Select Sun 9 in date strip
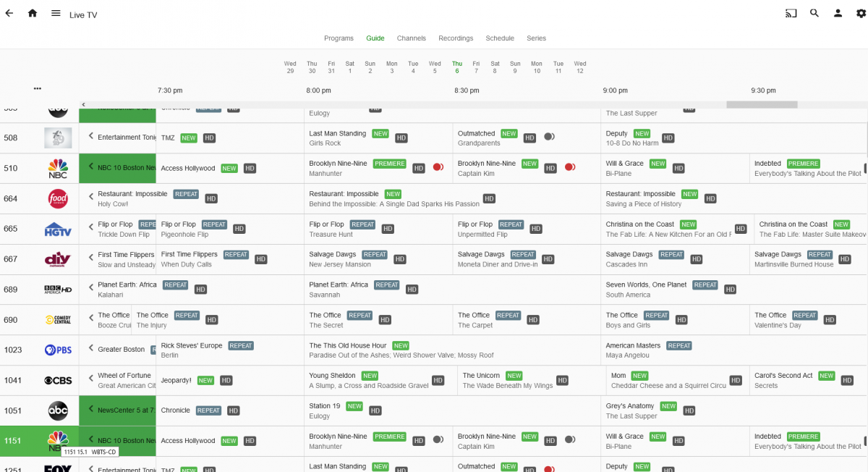This screenshot has height=472, width=868. tap(515, 67)
